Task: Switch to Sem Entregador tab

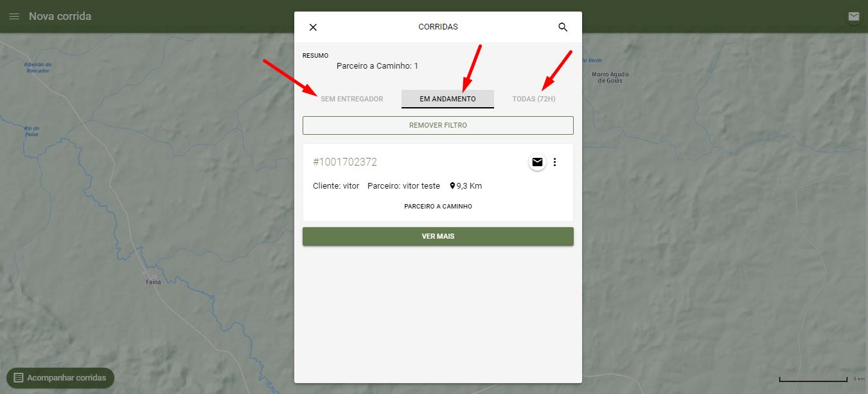Action: (x=351, y=99)
